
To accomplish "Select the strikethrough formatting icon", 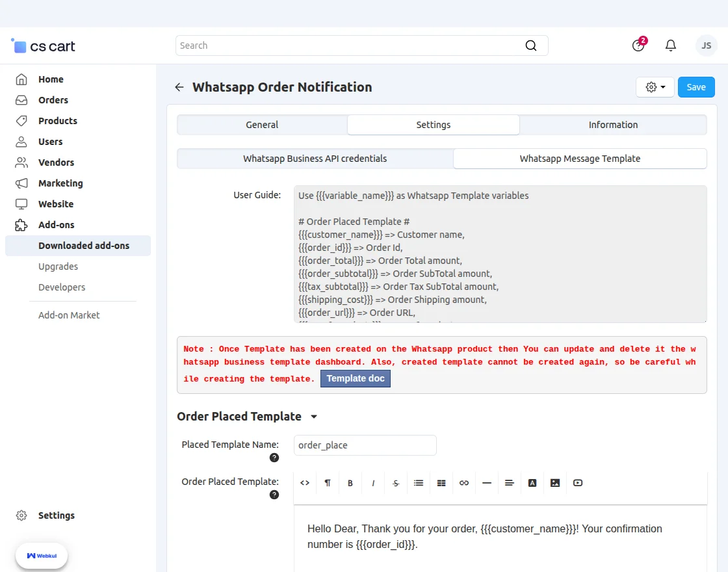I will coord(396,483).
